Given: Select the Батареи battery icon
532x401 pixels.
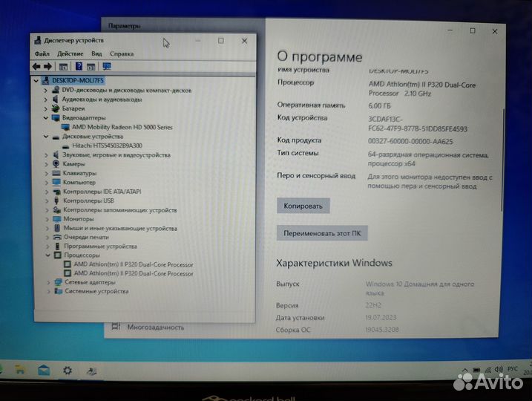Looking at the screenshot, I should [x=56, y=108].
